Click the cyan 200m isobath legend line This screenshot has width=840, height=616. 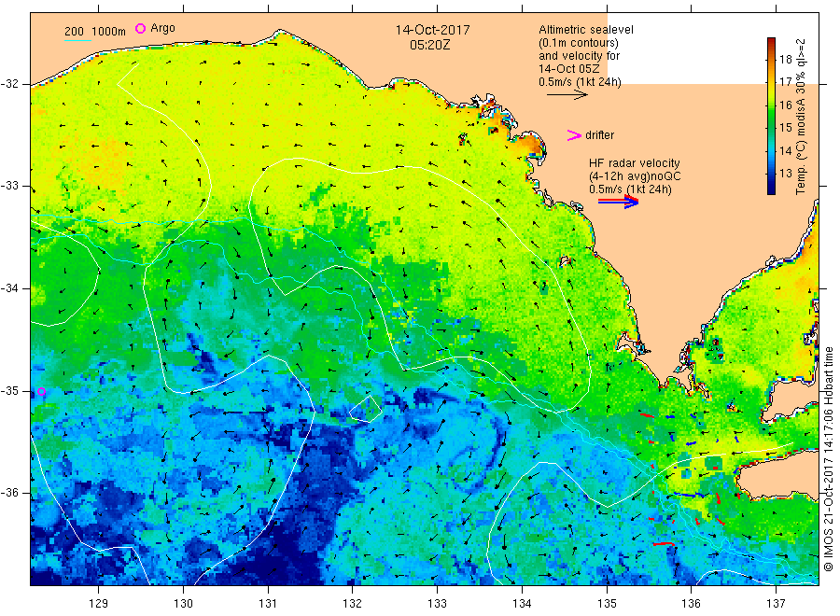(77, 40)
